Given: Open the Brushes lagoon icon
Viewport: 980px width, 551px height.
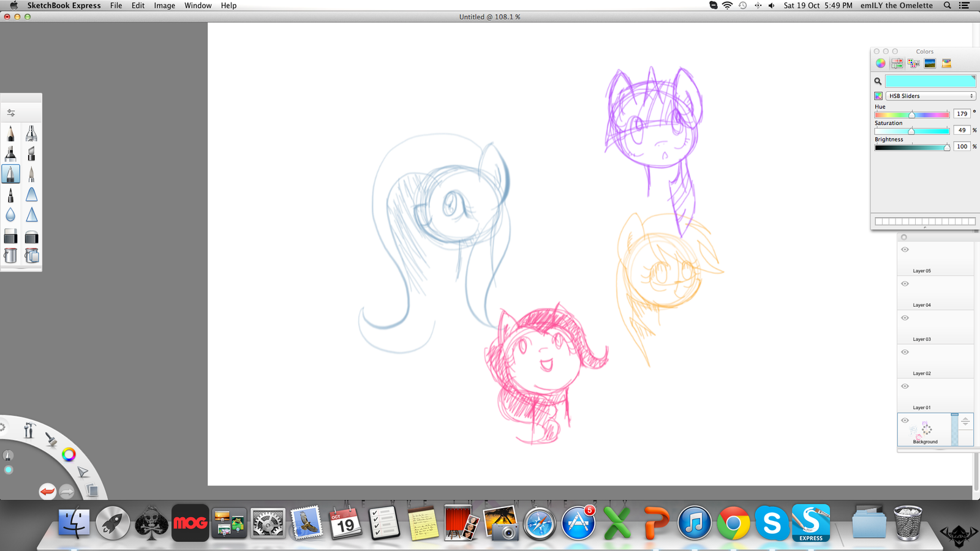Looking at the screenshot, I should tap(51, 438).
